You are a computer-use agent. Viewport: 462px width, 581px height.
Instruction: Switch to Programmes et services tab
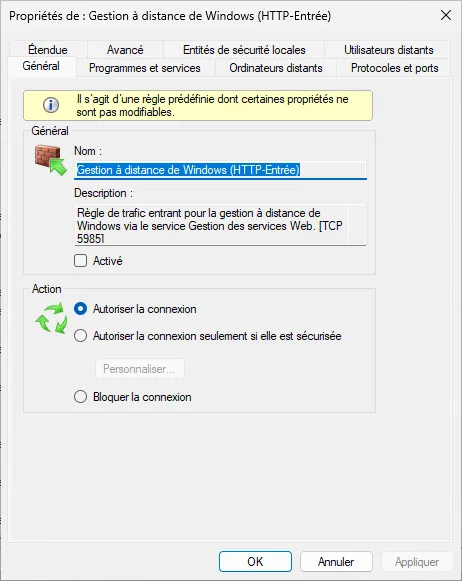coord(145,68)
